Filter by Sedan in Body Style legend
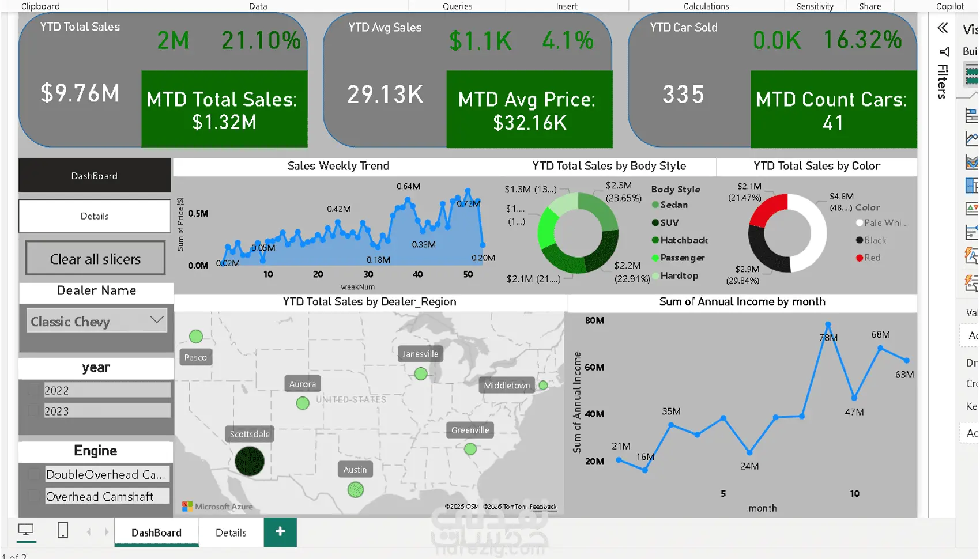 [669, 205]
